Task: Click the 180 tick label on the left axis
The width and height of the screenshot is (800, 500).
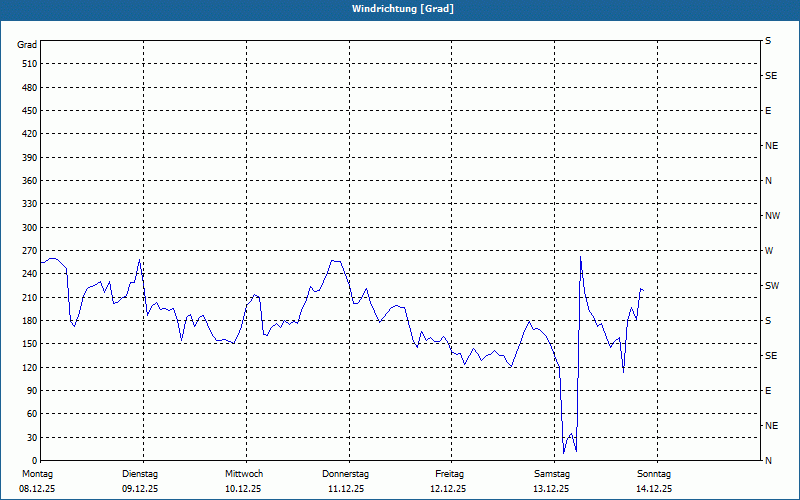Action: (29, 321)
